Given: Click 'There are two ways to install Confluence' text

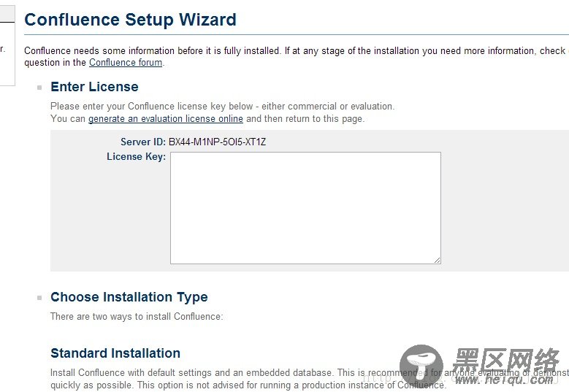Looking at the screenshot, I should click(137, 316).
